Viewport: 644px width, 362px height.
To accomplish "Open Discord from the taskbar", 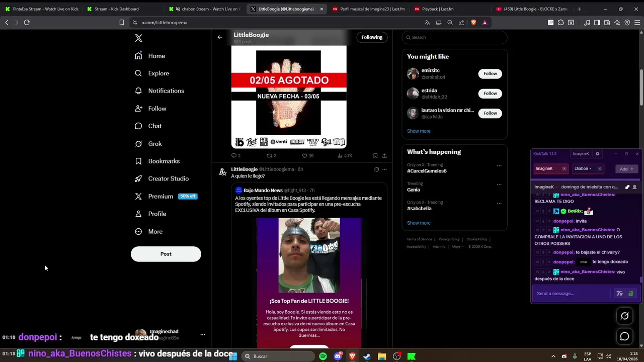I will (x=338, y=356).
